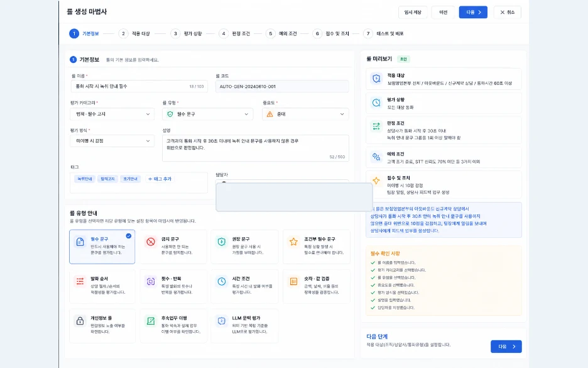Select the 개인정보 룰 lock icon

[x=80, y=321]
